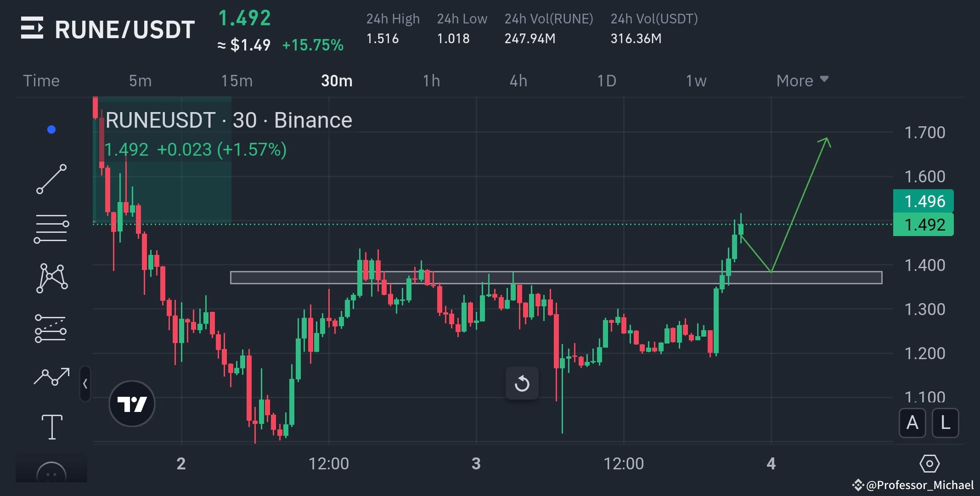Image resolution: width=980 pixels, height=496 pixels.
Task: Collapse the drawing tools sidebar chevron
Action: 85,384
